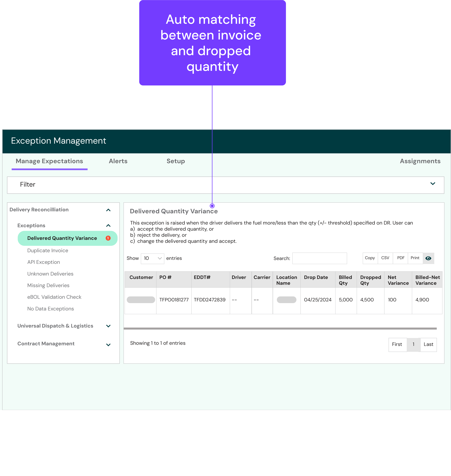Expand Universal Dispatch & Logistics

108,326
